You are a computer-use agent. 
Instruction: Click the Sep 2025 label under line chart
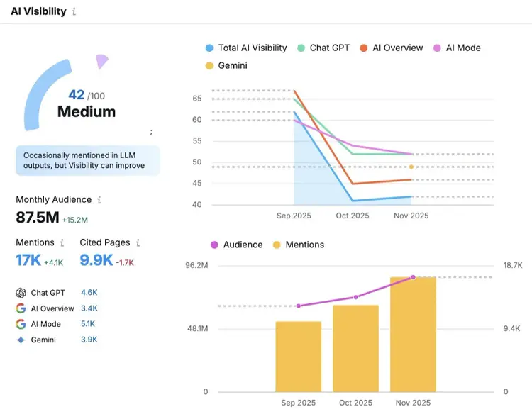pyautogui.click(x=294, y=216)
